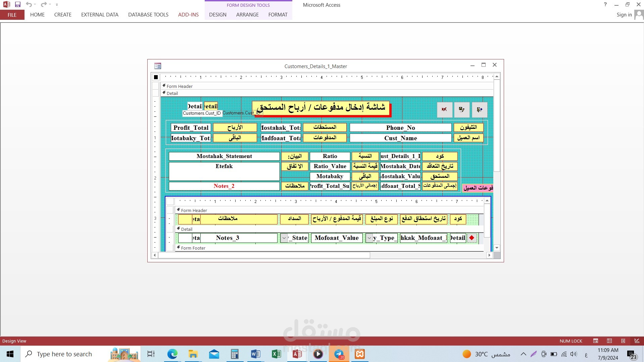Select the Mostahak_Statement text box
Screen dimensions: 644x362
coord(224,156)
